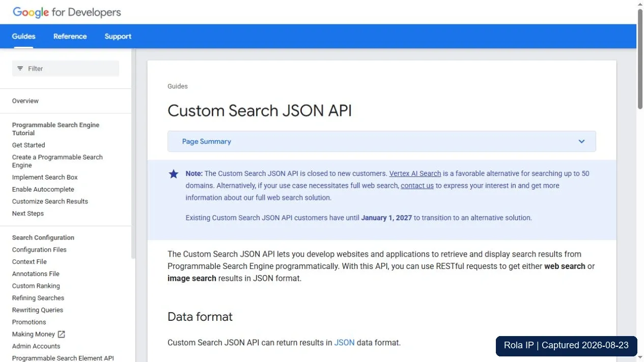Screen dimensions: 644x362
Task: Click the Guides breadcrumb above the title
Action: (x=178, y=86)
